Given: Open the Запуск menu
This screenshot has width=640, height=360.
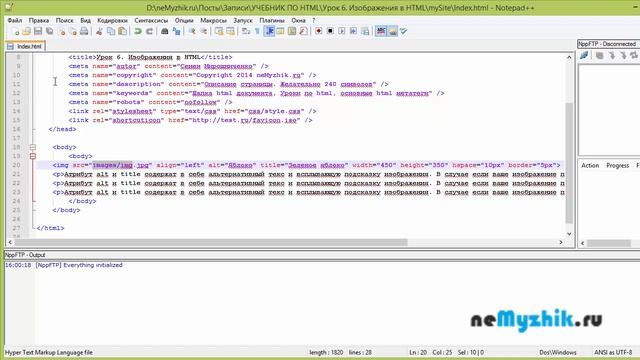Looking at the screenshot, I should pos(242,20).
